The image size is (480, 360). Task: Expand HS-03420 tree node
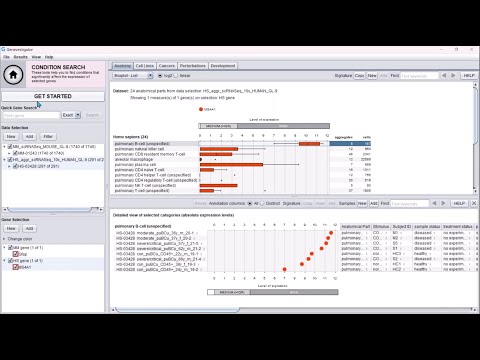click(9, 166)
